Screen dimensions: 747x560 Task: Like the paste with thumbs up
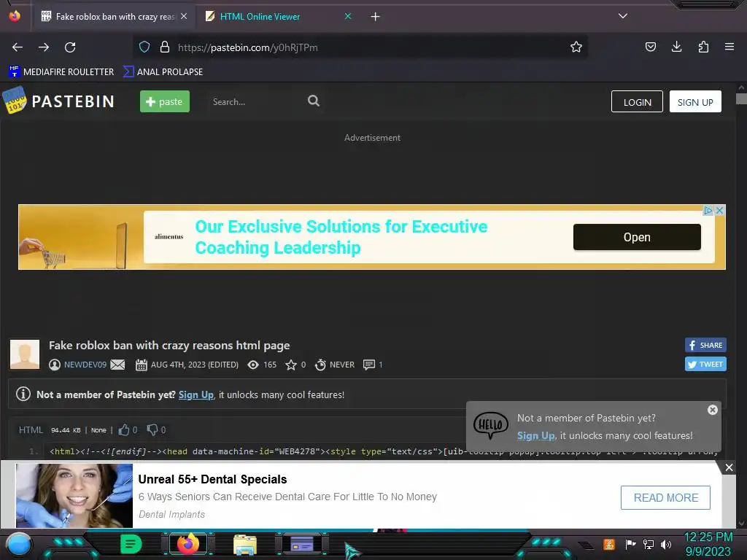pos(124,429)
